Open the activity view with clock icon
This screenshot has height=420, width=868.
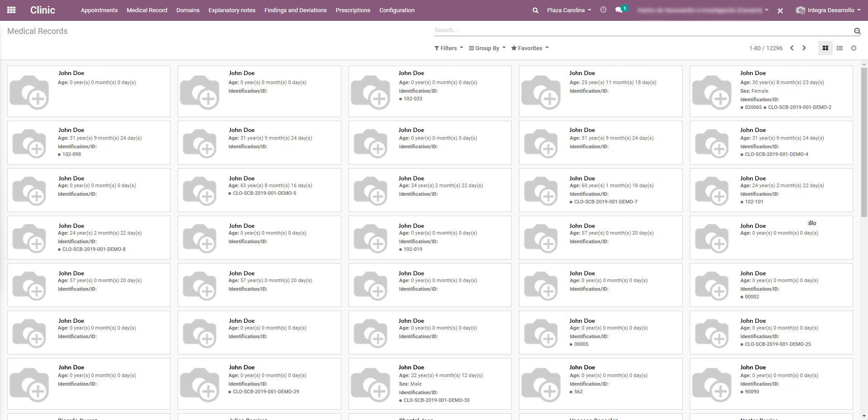(x=854, y=48)
